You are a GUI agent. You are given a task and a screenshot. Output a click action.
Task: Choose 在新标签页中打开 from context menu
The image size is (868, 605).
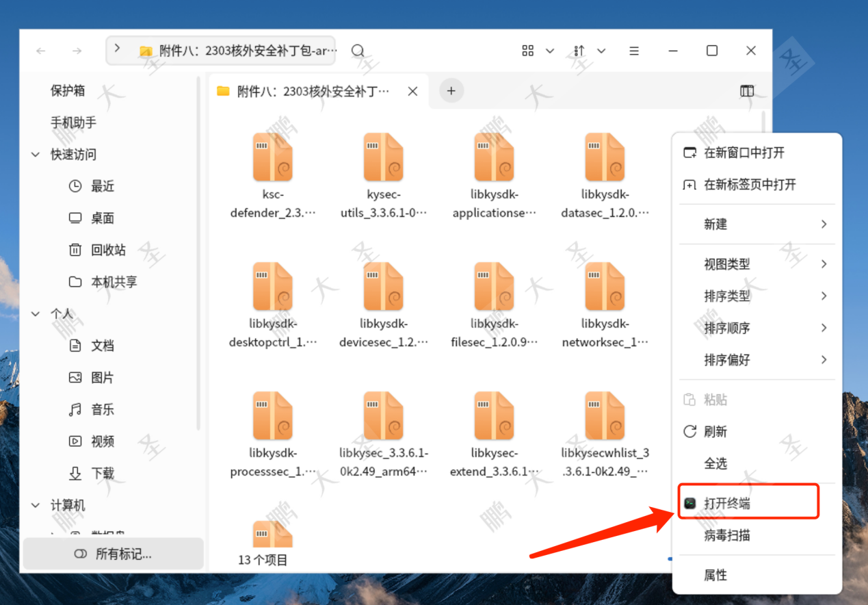757,184
